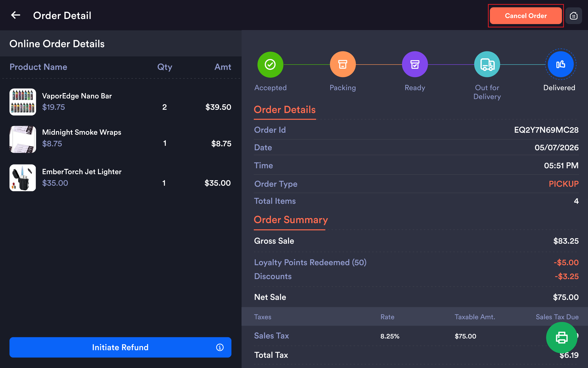
Task: Start a refund with Initiate Refund
Action: [x=120, y=347]
